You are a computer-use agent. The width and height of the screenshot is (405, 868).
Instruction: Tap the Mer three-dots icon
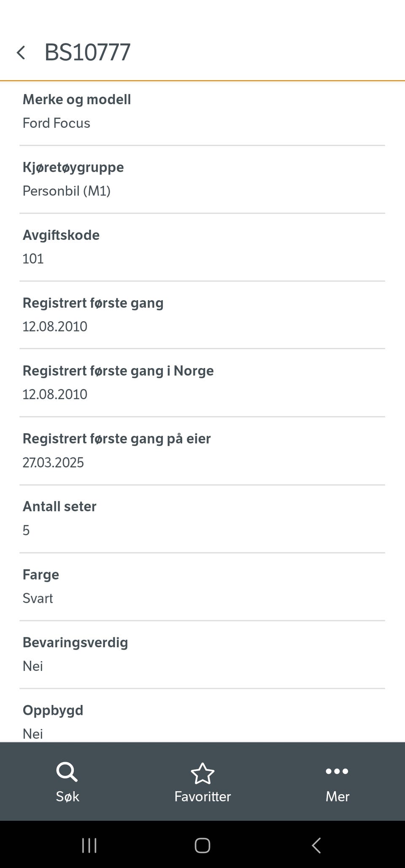337,771
